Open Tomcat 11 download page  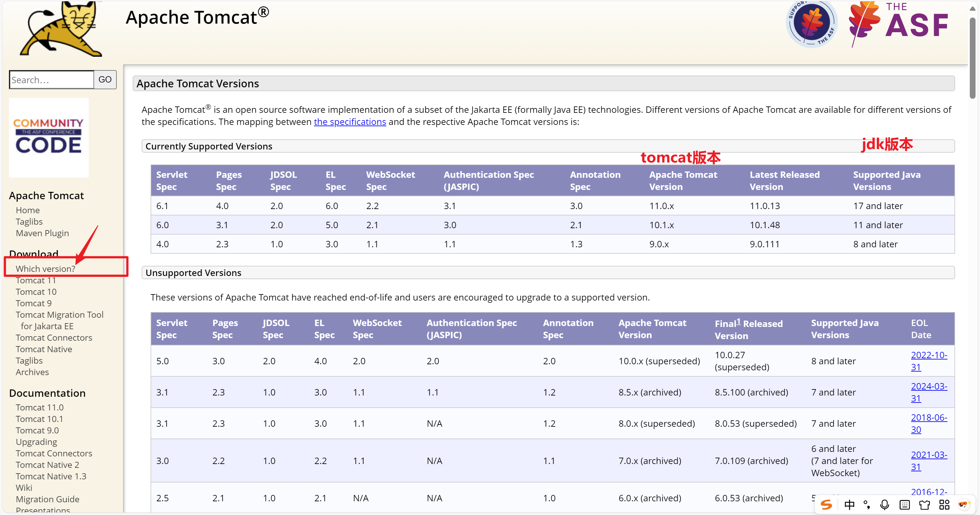pyautogui.click(x=36, y=280)
